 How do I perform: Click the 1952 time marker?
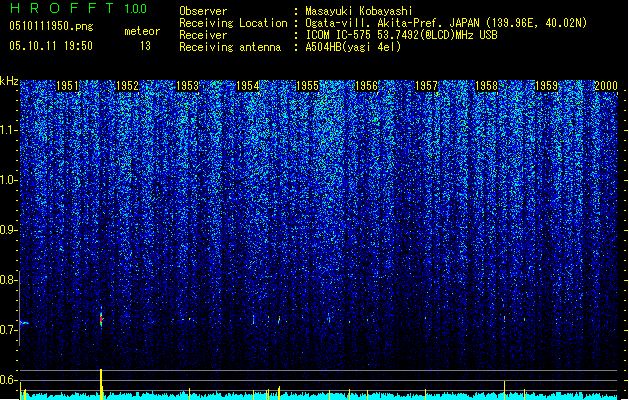[x=127, y=86]
